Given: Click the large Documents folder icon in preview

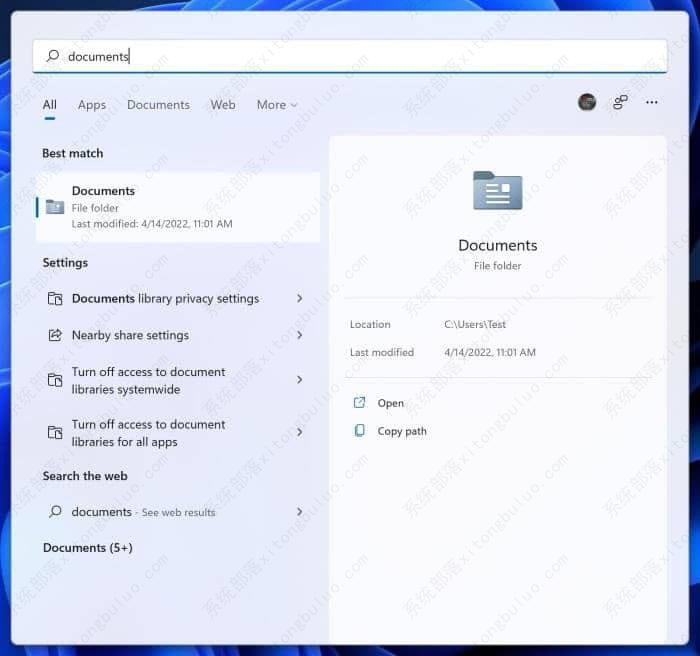Looking at the screenshot, I should coord(498,191).
